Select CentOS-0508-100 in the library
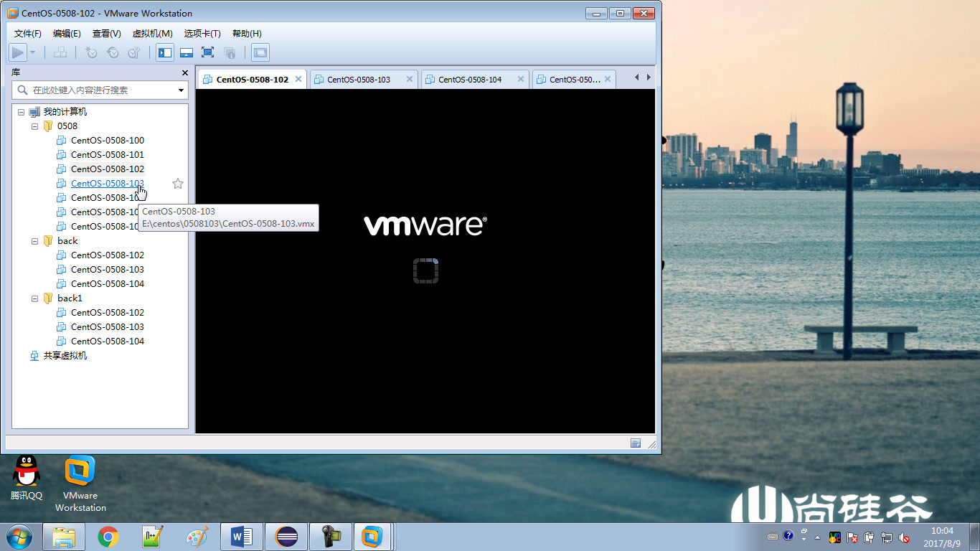The height and width of the screenshot is (551, 980). 108,141
